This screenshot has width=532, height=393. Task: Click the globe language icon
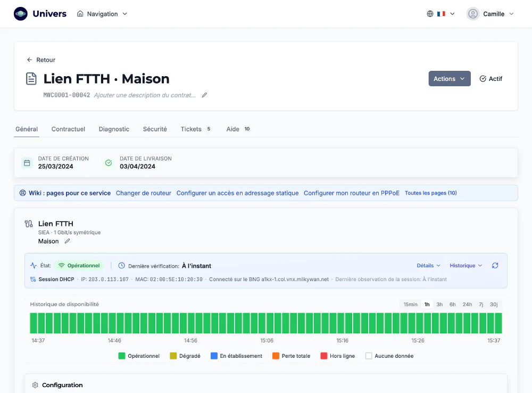click(x=430, y=14)
